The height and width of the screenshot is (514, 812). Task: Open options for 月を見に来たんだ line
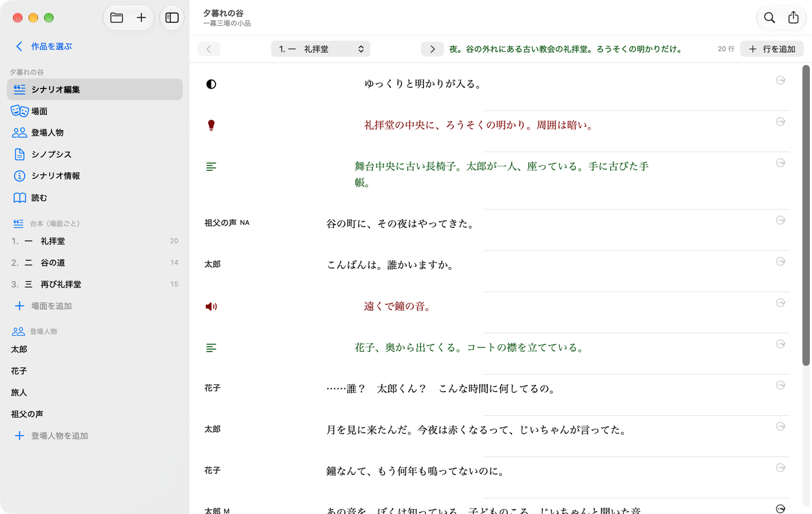point(780,427)
